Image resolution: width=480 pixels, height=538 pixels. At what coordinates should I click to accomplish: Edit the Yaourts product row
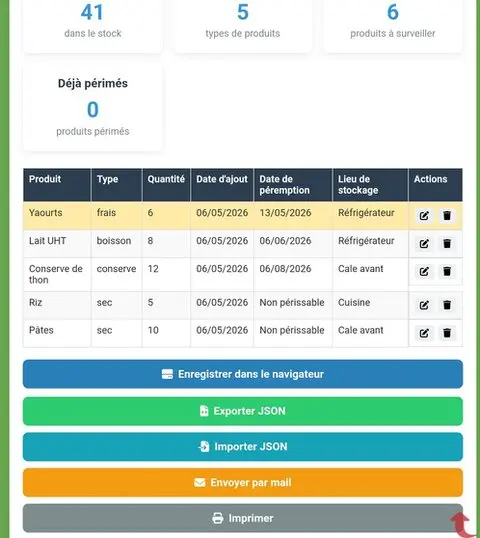click(424, 216)
